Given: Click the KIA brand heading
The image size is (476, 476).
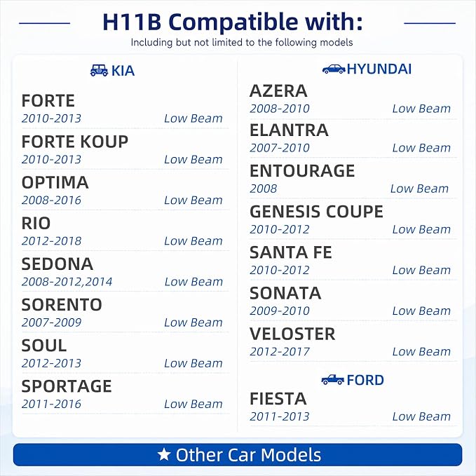Looking at the screenshot, I should click(x=123, y=71).
